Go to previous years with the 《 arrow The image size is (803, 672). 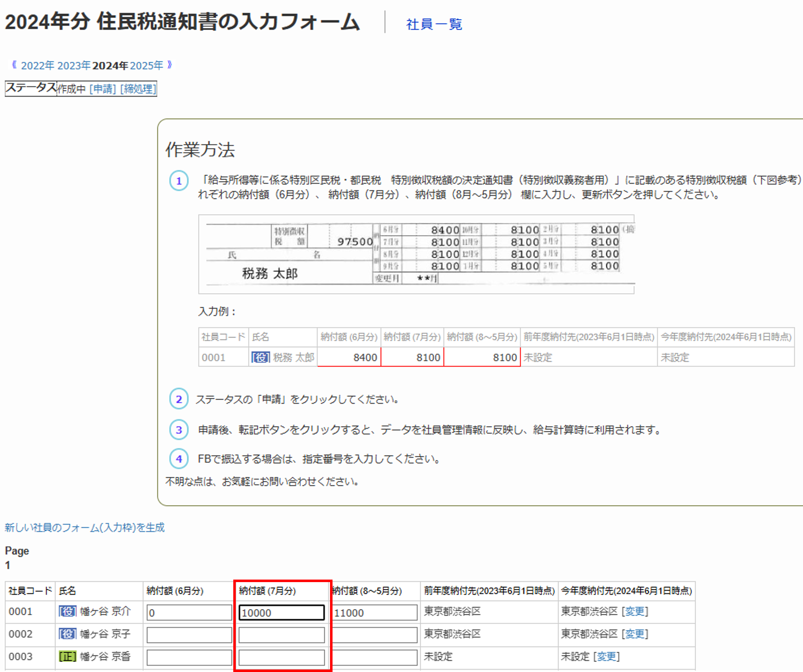(x=15, y=65)
